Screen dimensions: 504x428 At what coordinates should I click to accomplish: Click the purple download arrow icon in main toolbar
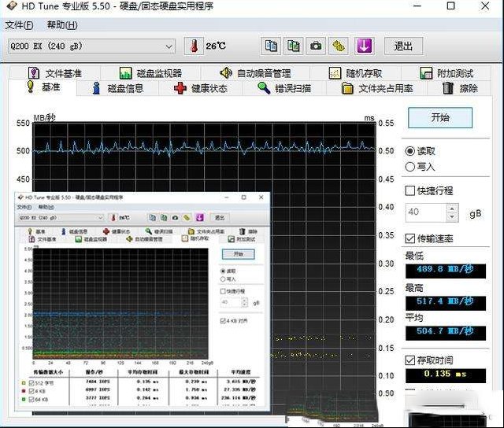coord(364,46)
